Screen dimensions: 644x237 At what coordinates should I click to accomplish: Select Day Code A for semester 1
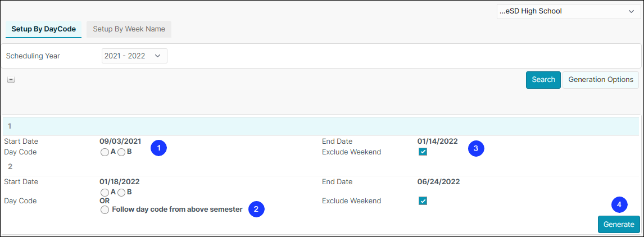tap(105, 152)
